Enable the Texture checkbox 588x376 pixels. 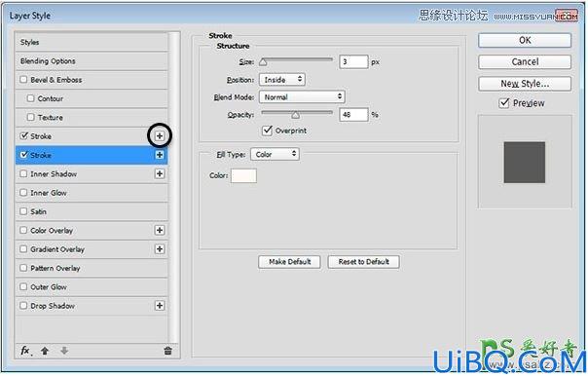pyautogui.click(x=31, y=117)
